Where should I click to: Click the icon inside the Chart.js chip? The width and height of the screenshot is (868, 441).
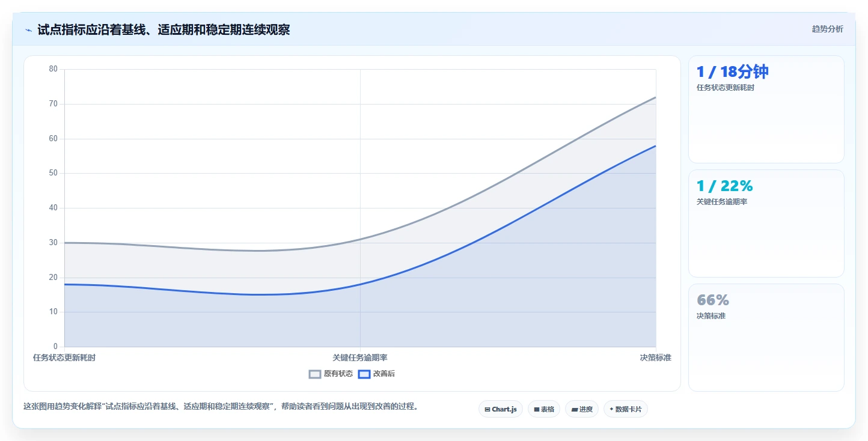pos(487,409)
